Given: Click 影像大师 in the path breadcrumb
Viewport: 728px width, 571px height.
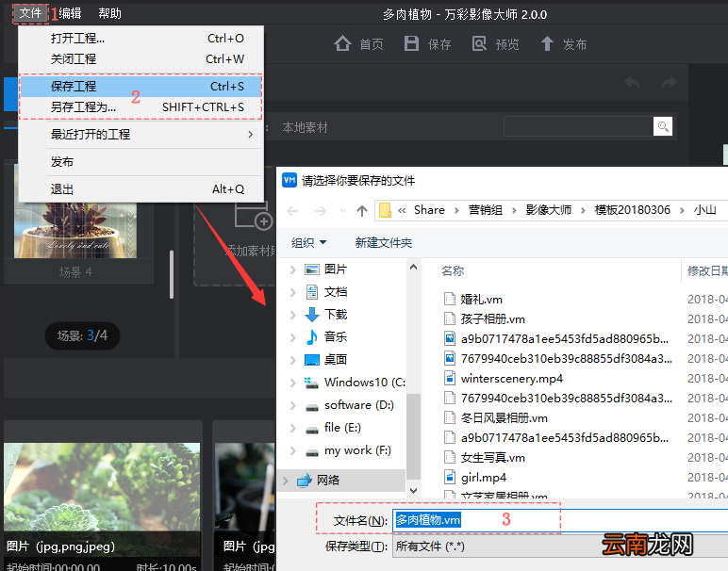Looking at the screenshot, I should pos(549,210).
